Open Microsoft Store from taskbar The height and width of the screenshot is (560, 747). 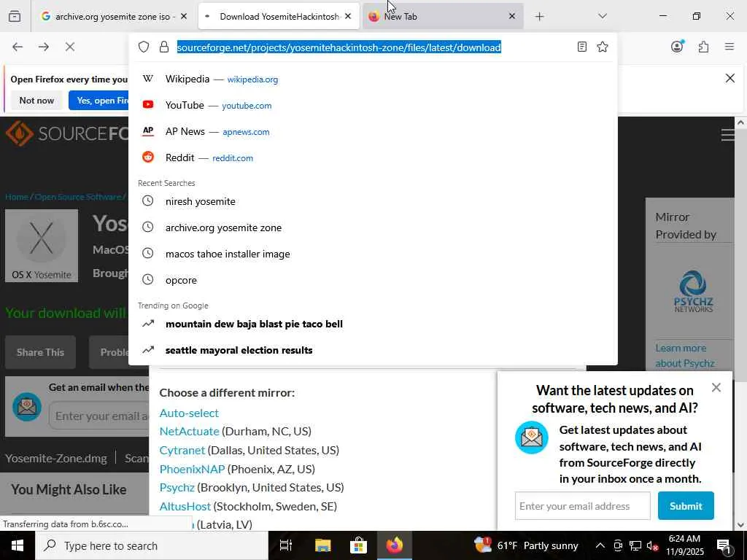click(x=358, y=545)
